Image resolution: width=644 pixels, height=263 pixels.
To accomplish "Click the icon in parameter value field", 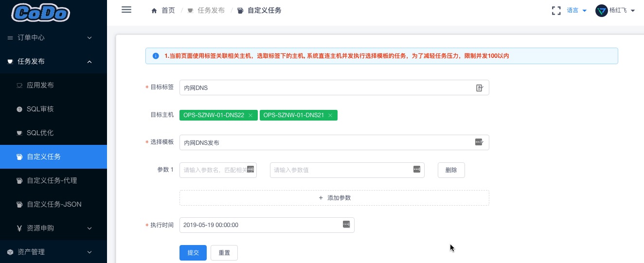I will point(417,169).
